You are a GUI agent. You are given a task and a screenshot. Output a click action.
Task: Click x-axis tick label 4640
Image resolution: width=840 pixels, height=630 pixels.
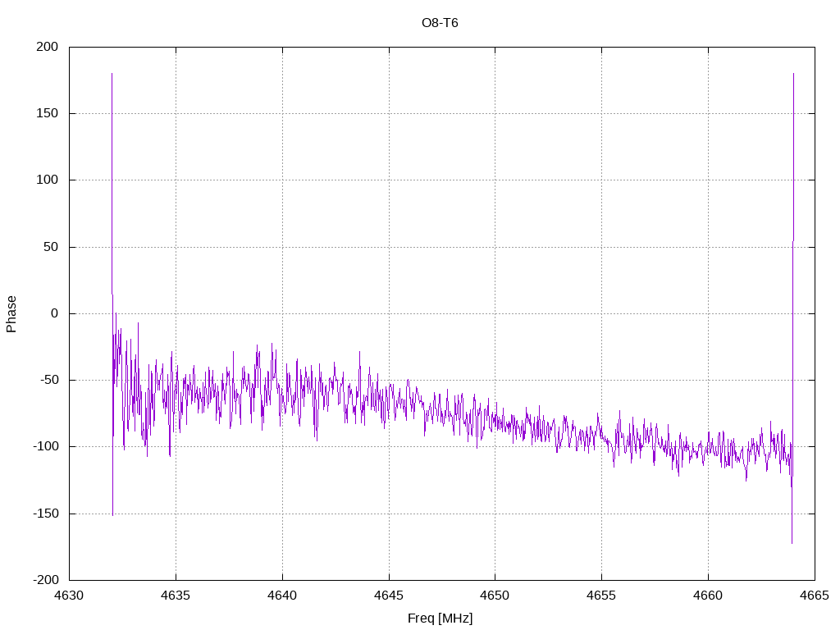tap(282, 596)
